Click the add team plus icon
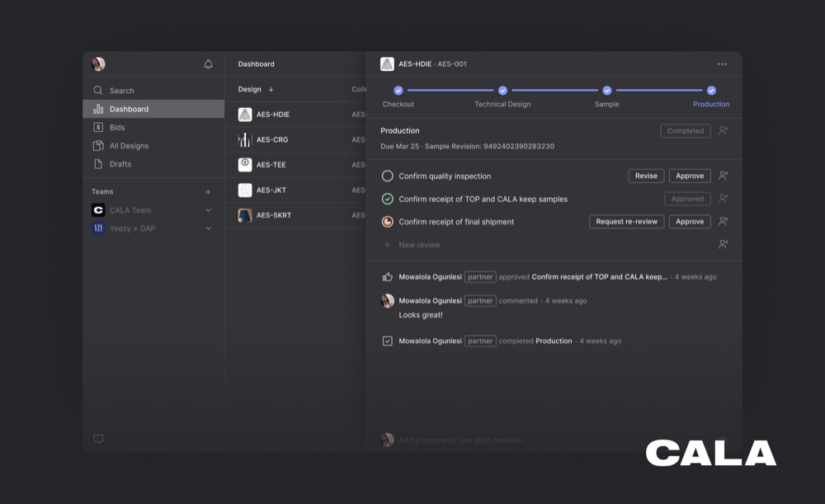 208,192
